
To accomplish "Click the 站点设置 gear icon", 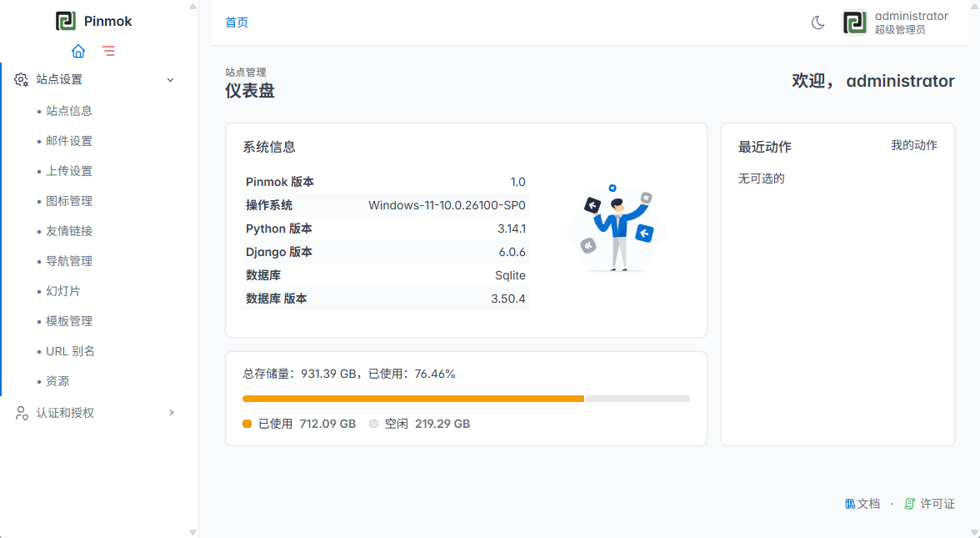I will point(22,79).
